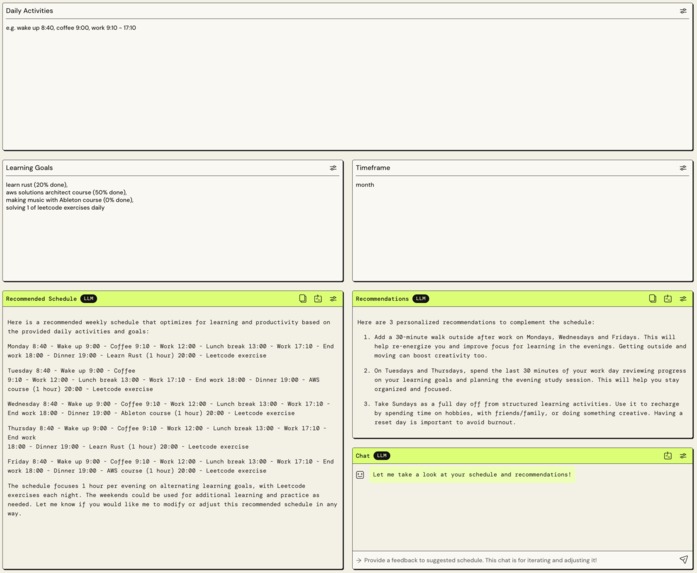The image size is (697, 573).
Task: Open settings icon of Chat panel
Action: (683, 456)
